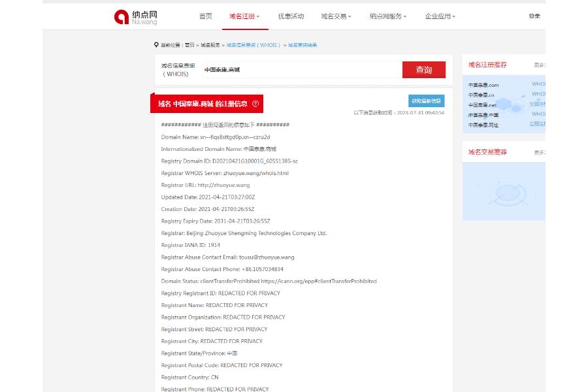Click the Updated Date 2021-04-21T03:27:00Z line
Viewport: 588px width, 392px height.
[x=208, y=197]
